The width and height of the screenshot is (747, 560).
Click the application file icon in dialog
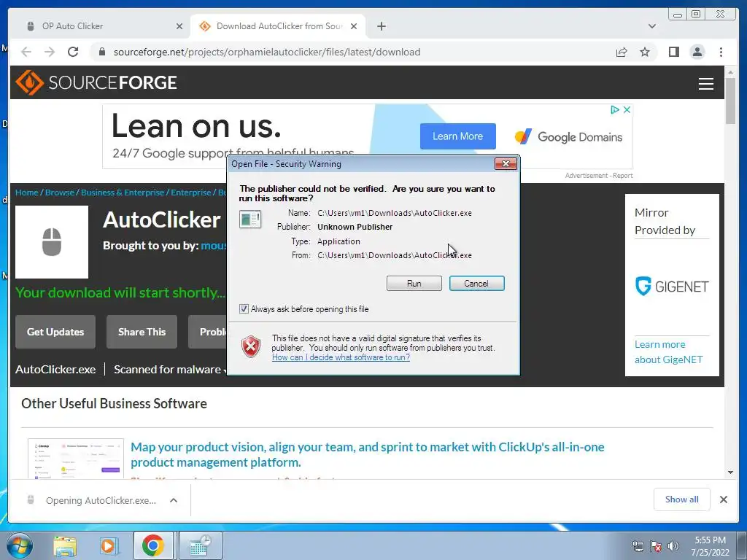pyautogui.click(x=250, y=219)
